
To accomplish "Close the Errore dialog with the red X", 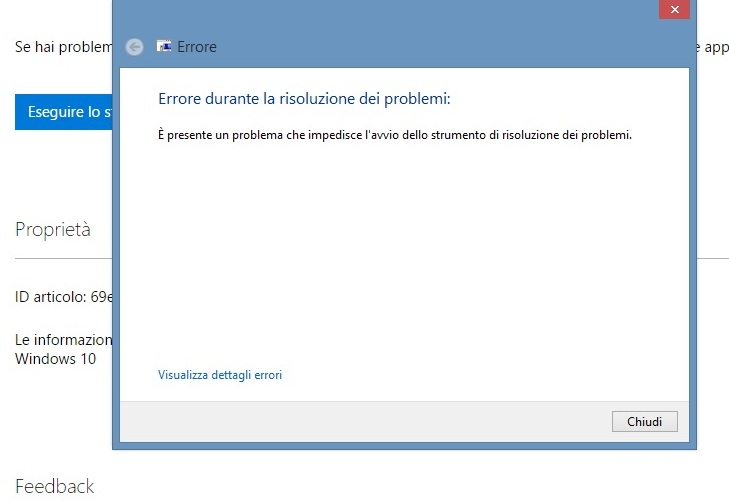I will coord(674,9).
